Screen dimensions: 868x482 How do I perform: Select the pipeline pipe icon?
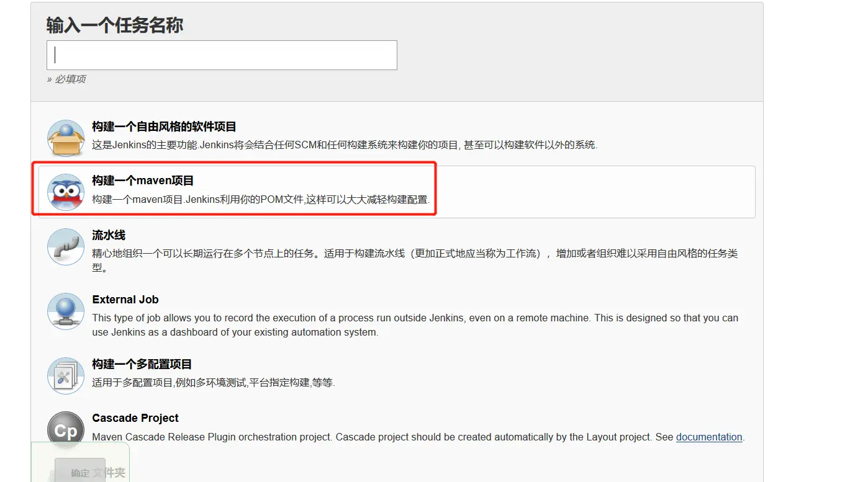[66, 247]
